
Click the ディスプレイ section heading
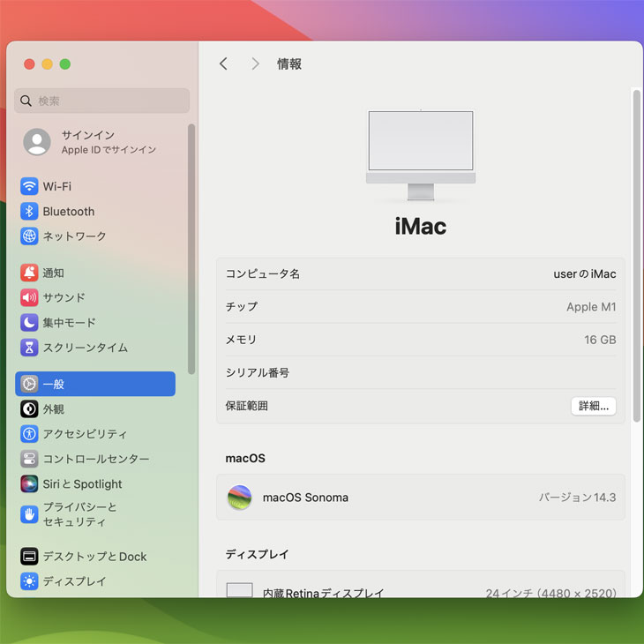[257, 554]
